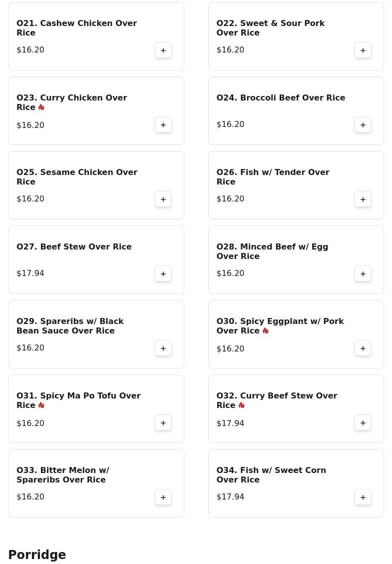Add O26 Fish w/ Tender Over Rice
This screenshot has width=392, height=564.
[x=363, y=199]
